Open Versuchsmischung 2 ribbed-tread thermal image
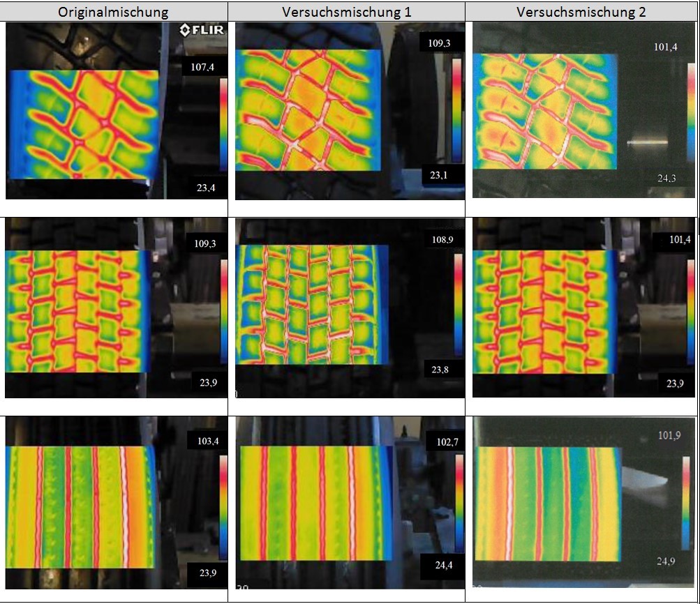The image size is (700, 604). (x=584, y=502)
